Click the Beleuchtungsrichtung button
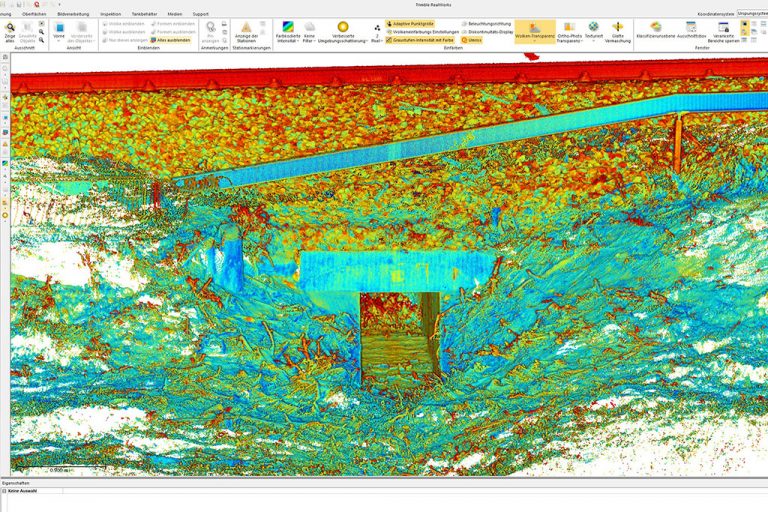 click(487, 23)
